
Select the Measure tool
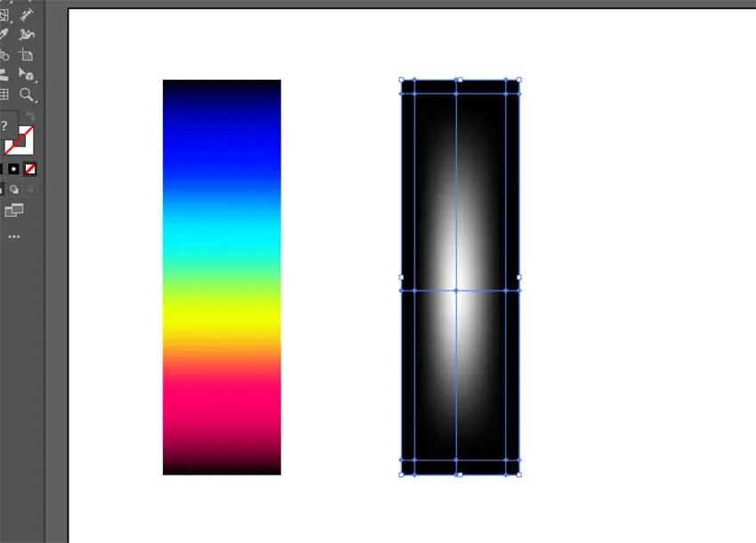pyautogui.click(x=27, y=14)
